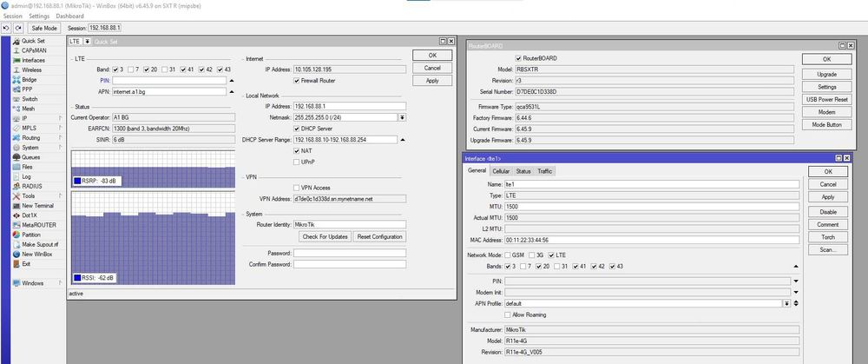Click the Undo arrow toolbar icon

tap(7, 28)
